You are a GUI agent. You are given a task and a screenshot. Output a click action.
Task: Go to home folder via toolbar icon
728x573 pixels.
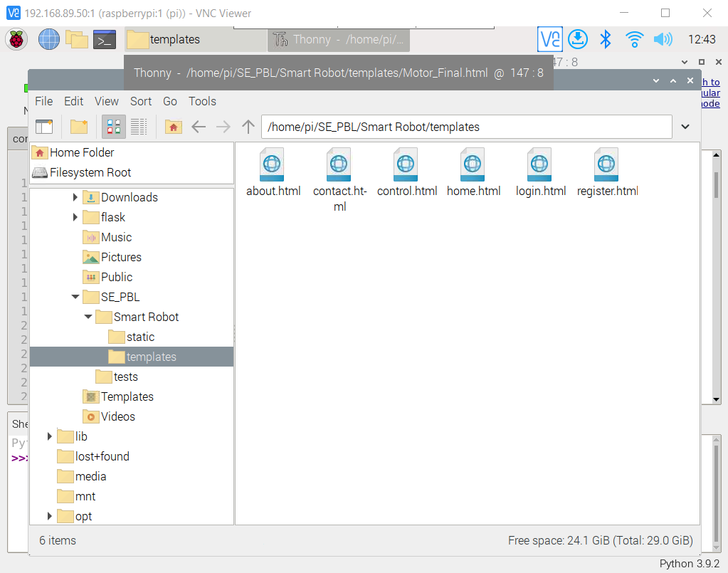[x=173, y=126]
